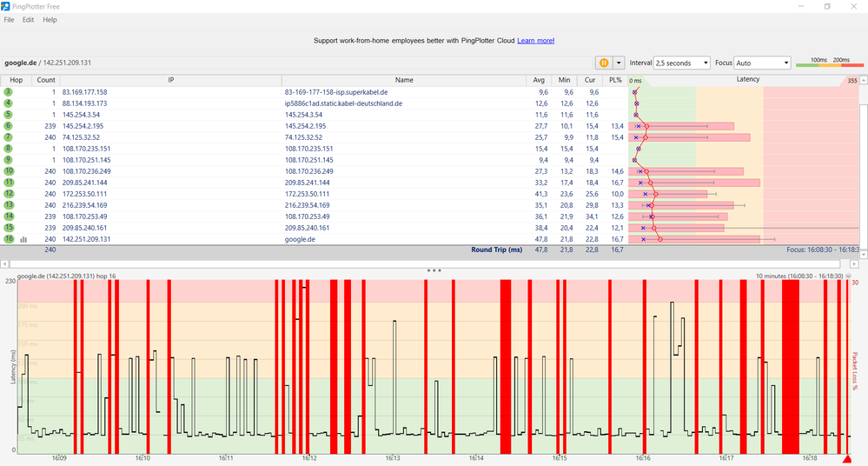Select the hop 3 green circle
The height and width of the screenshot is (466, 868).
[x=9, y=91]
